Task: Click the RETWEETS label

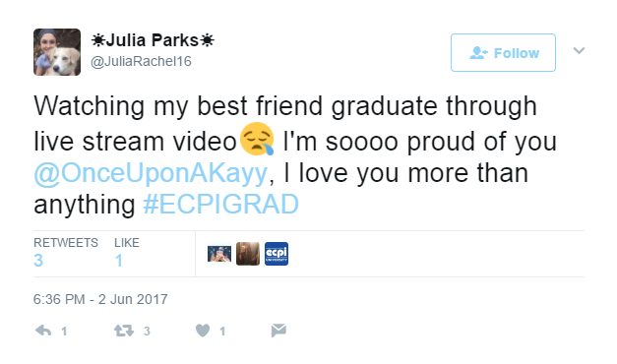Action: click(x=66, y=242)
